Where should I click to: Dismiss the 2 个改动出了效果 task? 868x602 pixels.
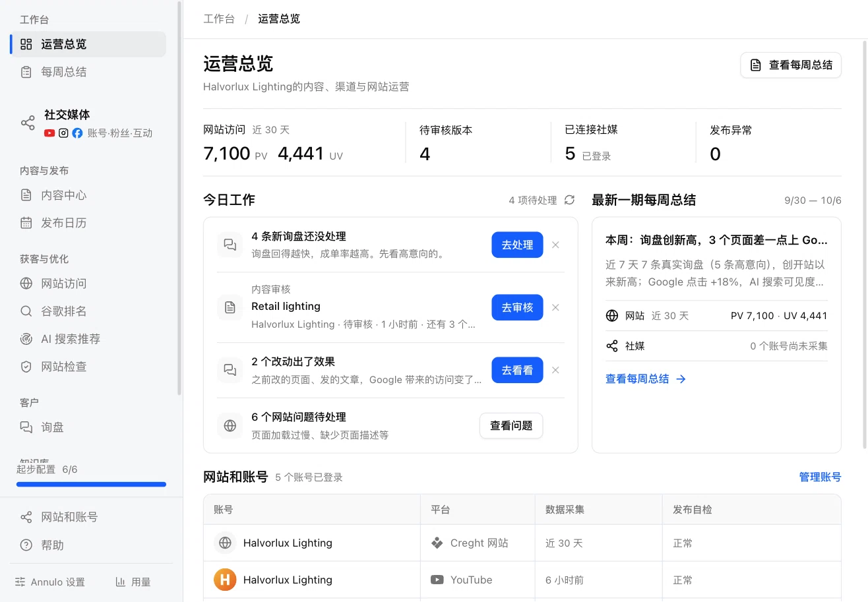(x=555, y=370)
